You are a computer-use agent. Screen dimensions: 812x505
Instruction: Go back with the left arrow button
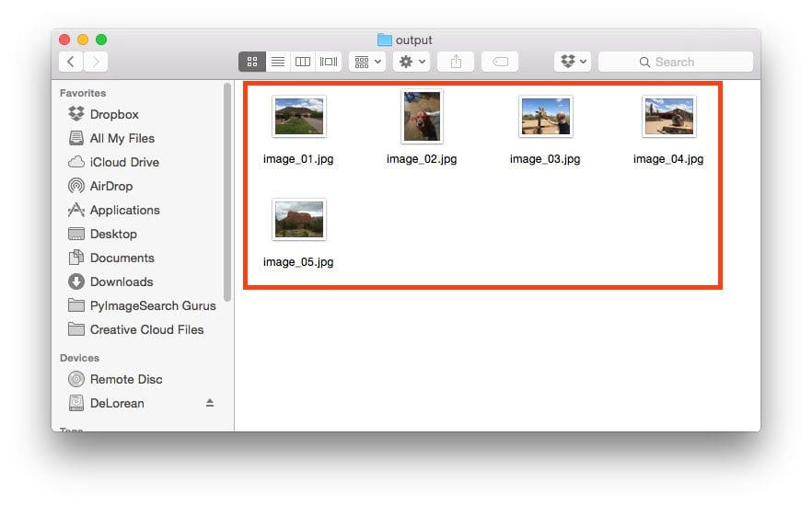tap(71, 62)
